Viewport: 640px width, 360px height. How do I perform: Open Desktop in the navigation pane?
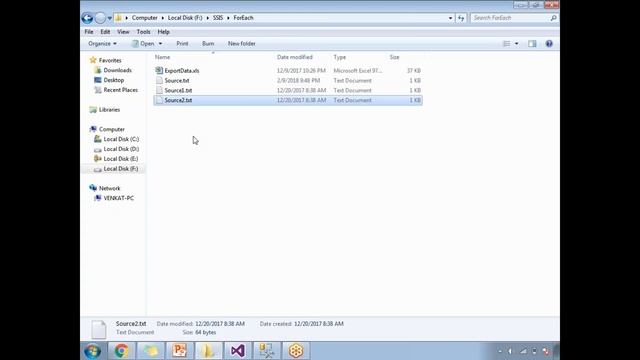113,80
